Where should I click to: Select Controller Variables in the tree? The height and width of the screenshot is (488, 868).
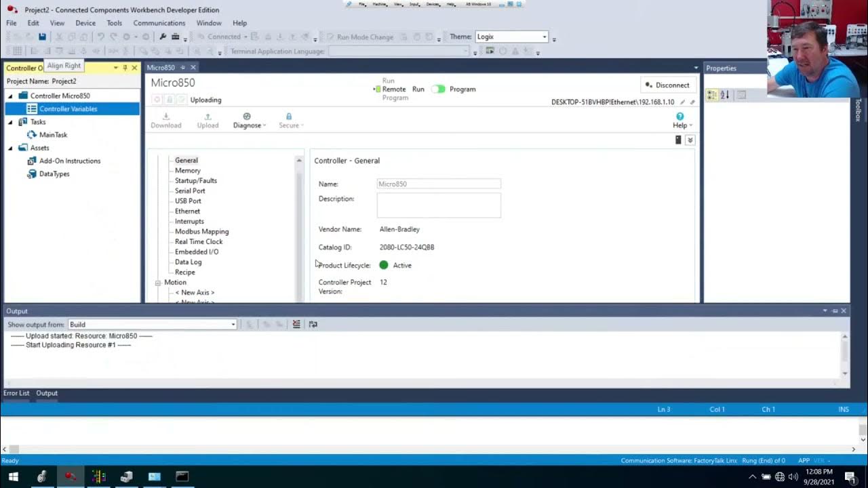pos(68,108)
